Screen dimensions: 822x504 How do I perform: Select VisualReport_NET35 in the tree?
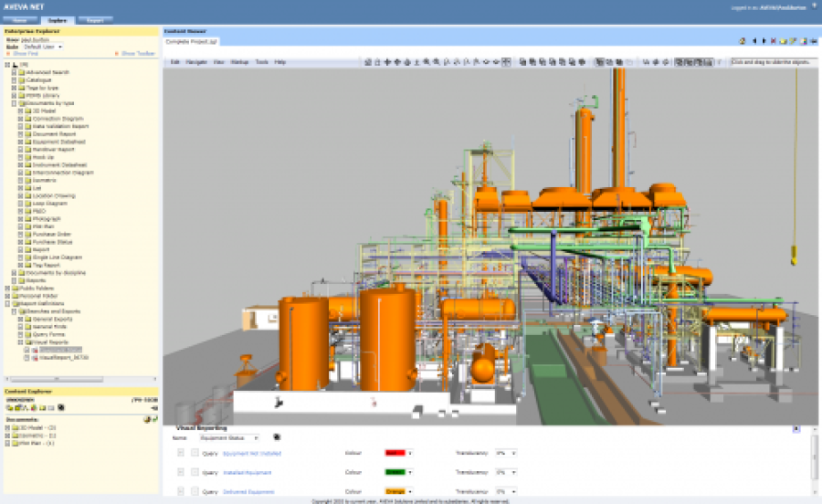coord(64,358)
